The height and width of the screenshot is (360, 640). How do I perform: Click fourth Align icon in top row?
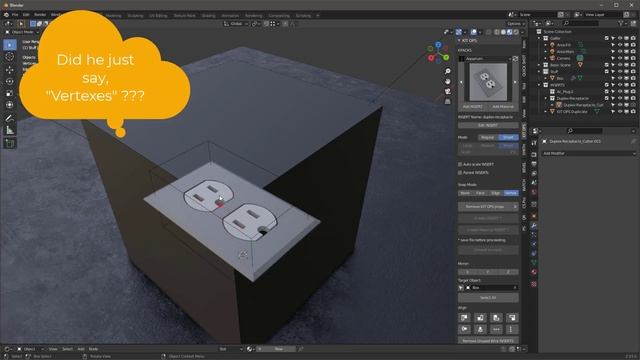[512, 318]
